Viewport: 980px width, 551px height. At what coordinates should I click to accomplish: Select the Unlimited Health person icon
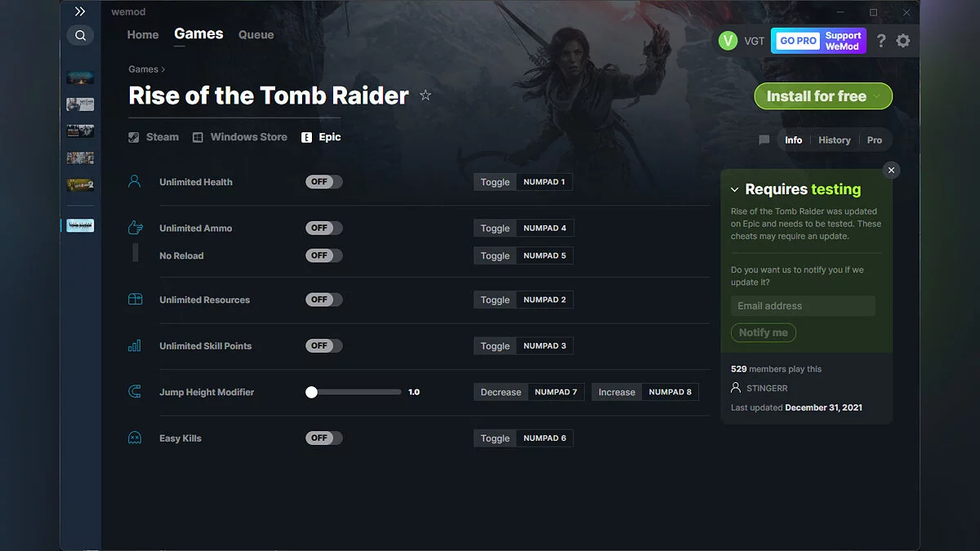coord(134,181)
